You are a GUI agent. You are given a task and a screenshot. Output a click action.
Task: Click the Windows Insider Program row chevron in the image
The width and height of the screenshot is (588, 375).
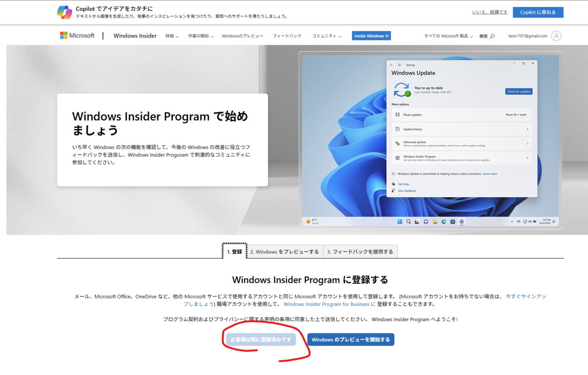[x=527, y=158]
